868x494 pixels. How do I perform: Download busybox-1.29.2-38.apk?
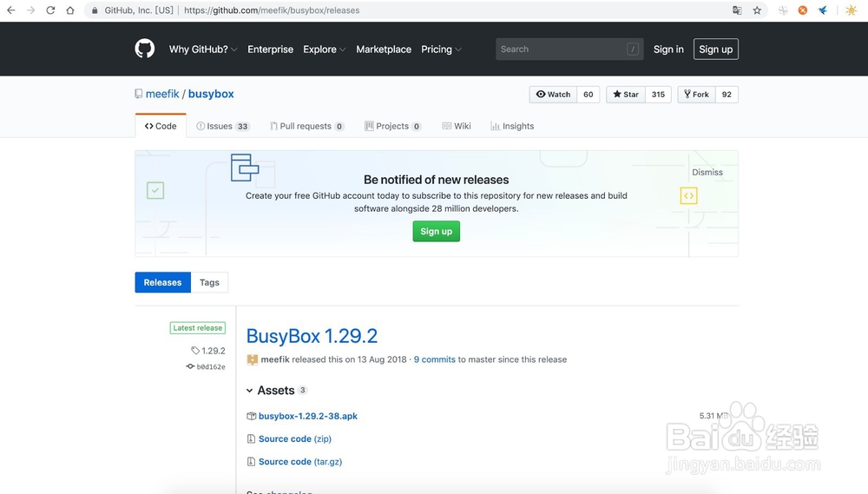tap(308, 416)
